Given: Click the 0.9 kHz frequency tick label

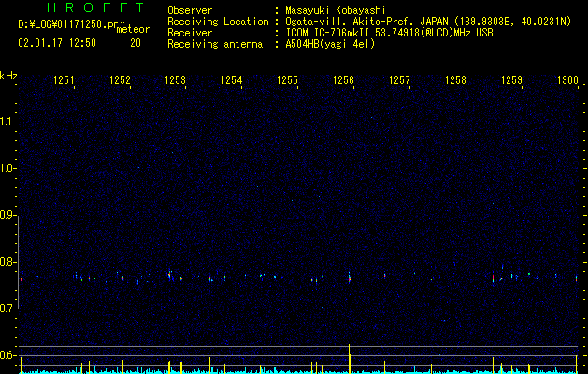Looking at the screenshot, I should [x=8, y=215].
